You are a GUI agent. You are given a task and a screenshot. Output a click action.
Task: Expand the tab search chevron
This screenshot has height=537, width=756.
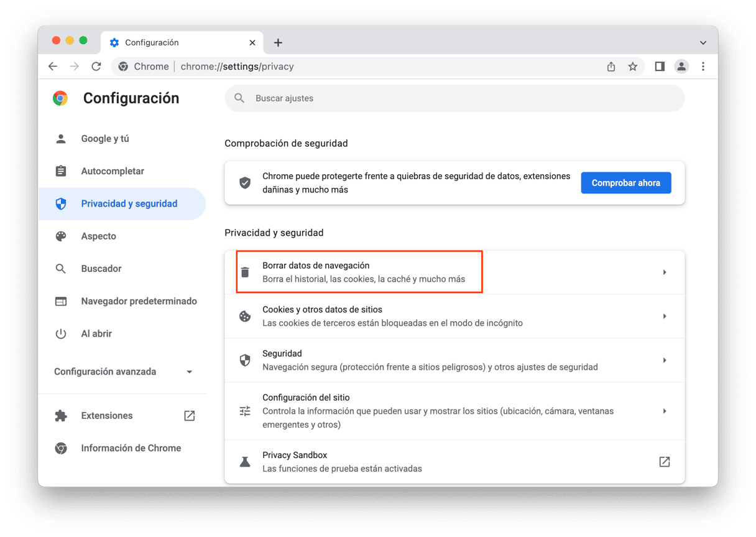click(x=703, y=43)
